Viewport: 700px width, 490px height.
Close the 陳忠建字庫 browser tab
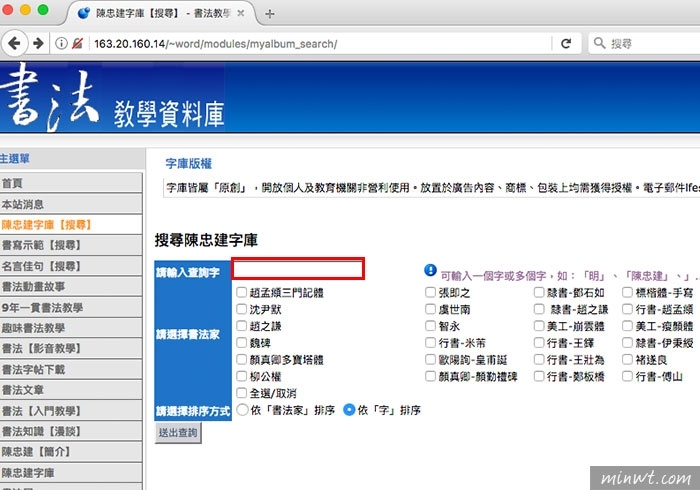coord(241,13)
